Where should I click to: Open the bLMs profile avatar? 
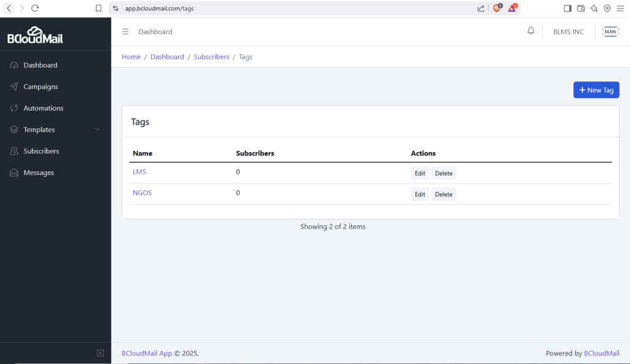point(610,31)
